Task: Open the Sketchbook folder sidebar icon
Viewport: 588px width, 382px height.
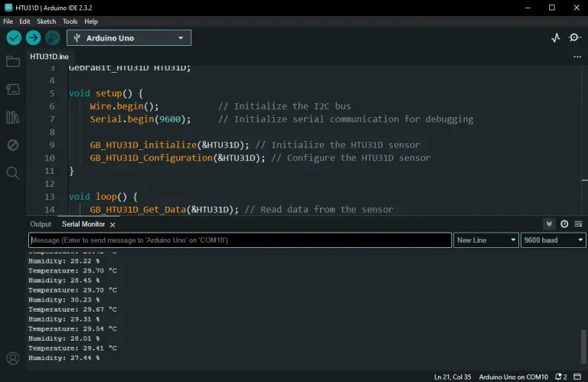Action: pyautogui.click(x=13, y=61)
